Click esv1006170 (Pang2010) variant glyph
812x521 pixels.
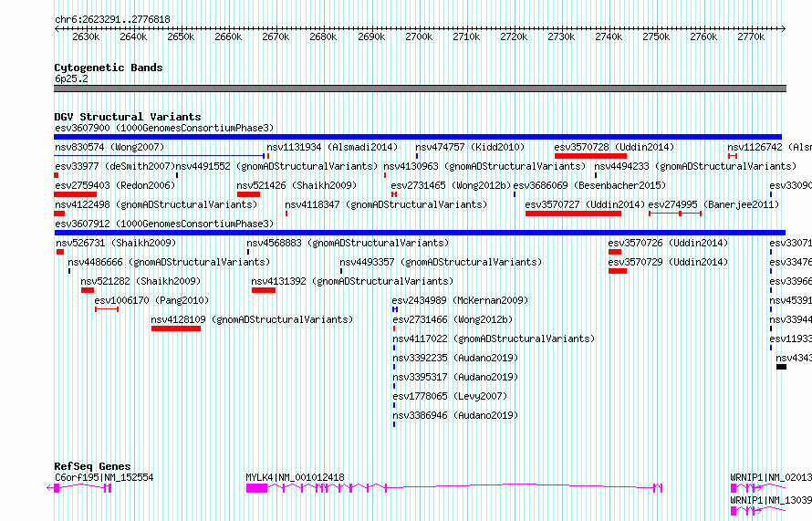tap(107, 309)
